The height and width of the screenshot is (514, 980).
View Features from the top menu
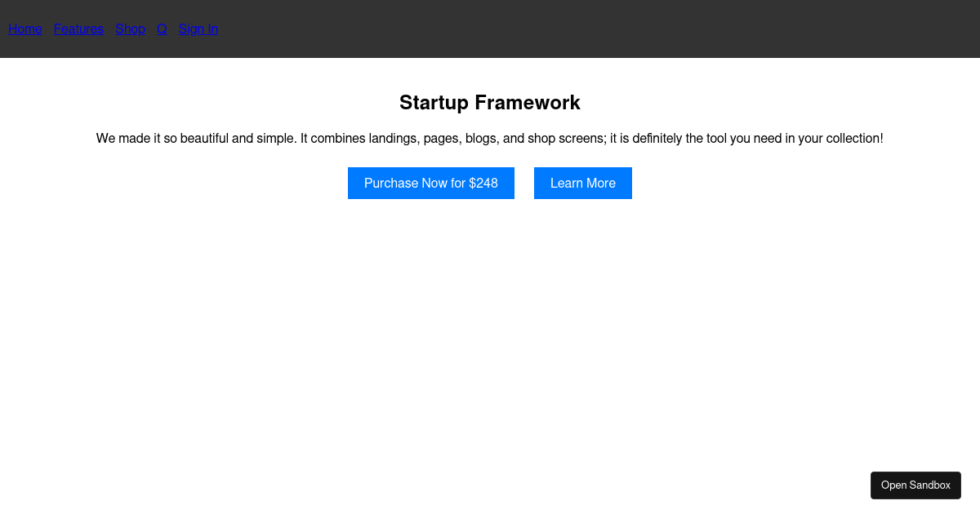pos(78,29)
